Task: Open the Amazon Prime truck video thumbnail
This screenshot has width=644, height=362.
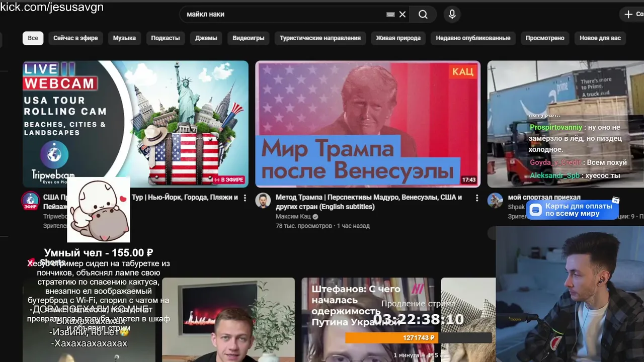Action: coord(566,124)
